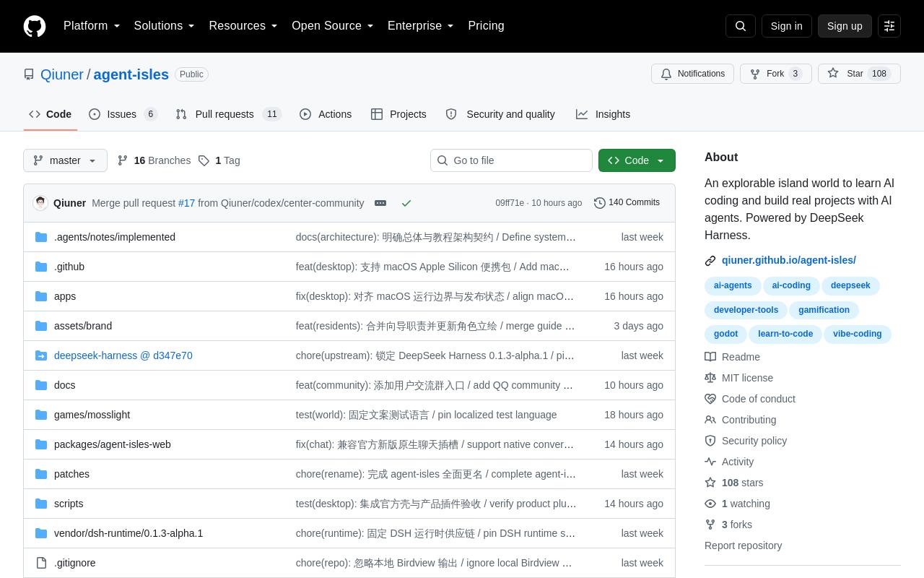Click the Pricing link

click(x=486, y=26)
